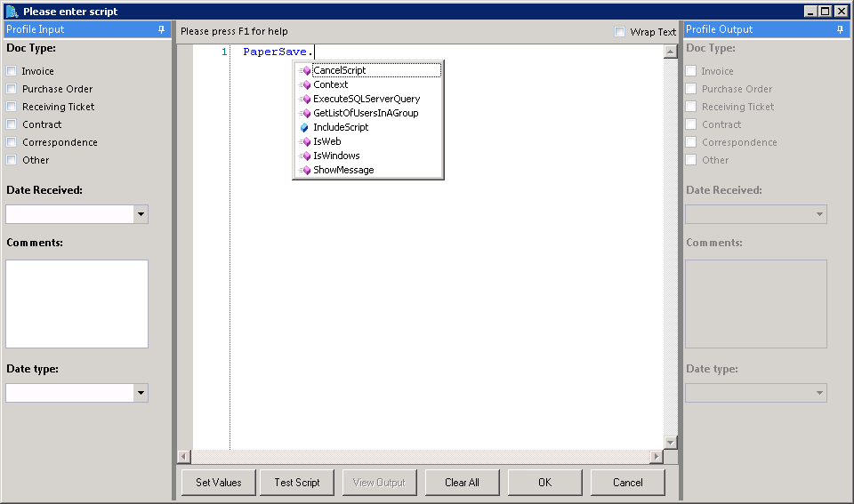The height and width of the screenshot is (504, 854).
Task: Click editor horizontal scrollbar right arrow
Action: coord(657,456)
